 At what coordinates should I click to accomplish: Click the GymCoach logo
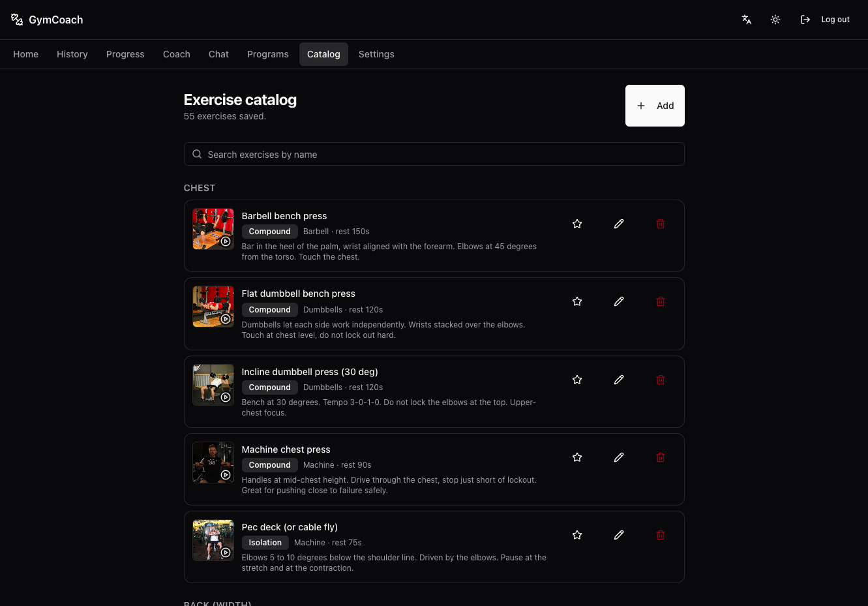[47, 20]
